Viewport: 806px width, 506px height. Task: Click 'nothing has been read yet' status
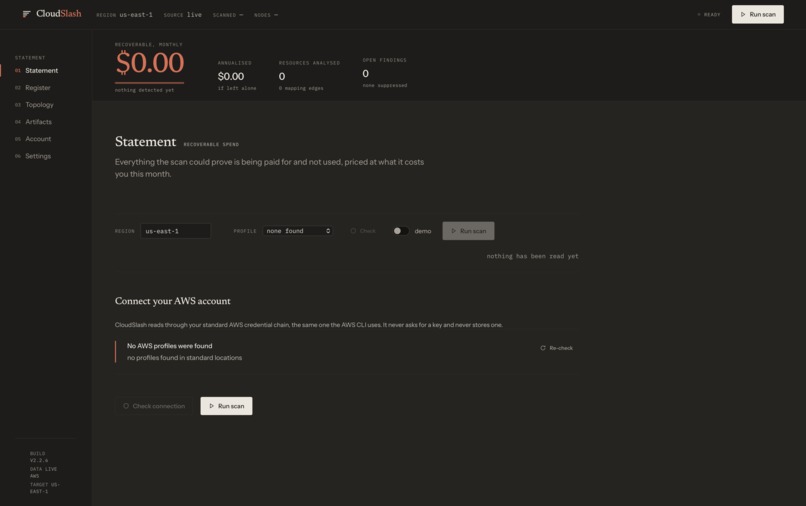pyautogui.click(x=533, y=256)
